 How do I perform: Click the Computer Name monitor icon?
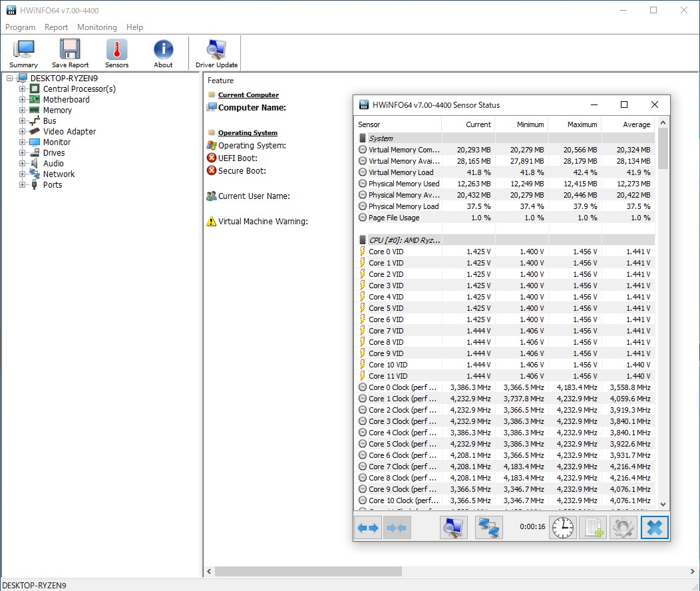coord(212,108)
